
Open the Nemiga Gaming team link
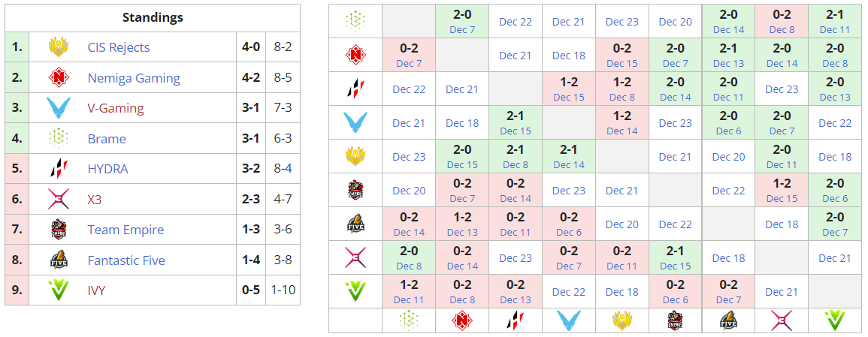134,78
